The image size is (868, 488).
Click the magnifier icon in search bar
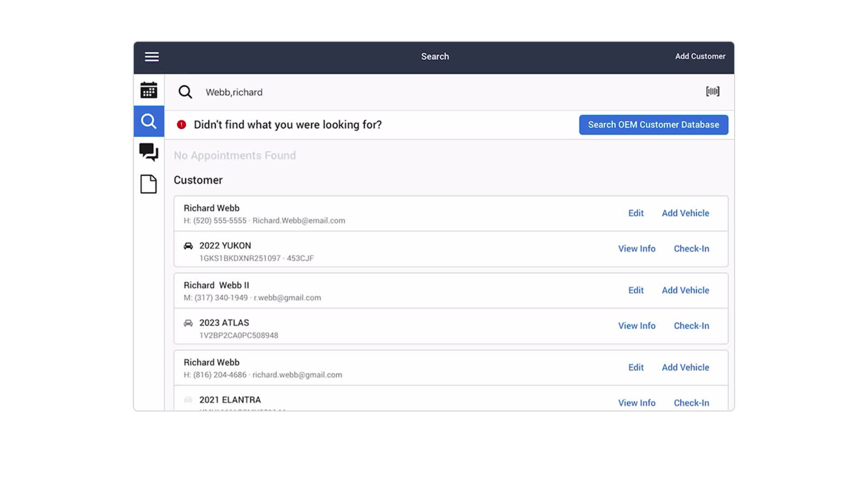[185, 92]
